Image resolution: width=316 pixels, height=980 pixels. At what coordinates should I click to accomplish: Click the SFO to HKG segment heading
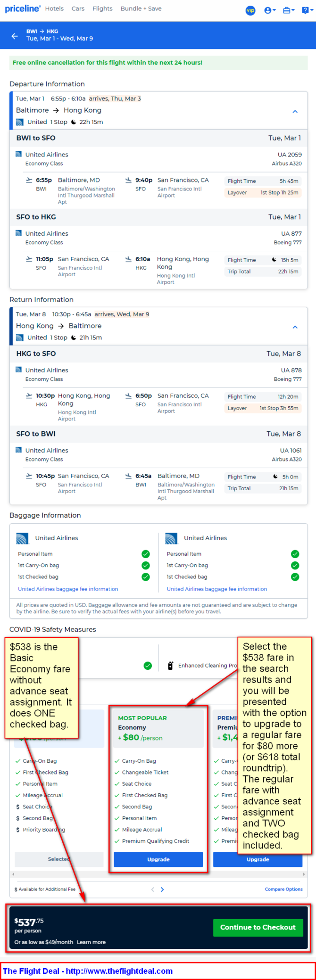point(36,217)
